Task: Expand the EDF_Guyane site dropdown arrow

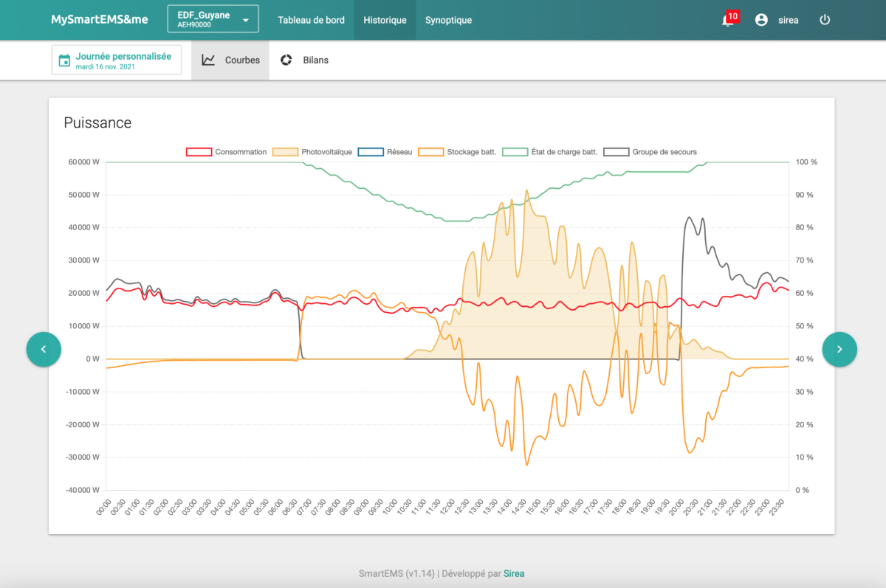Action: (x=246, y=20)
